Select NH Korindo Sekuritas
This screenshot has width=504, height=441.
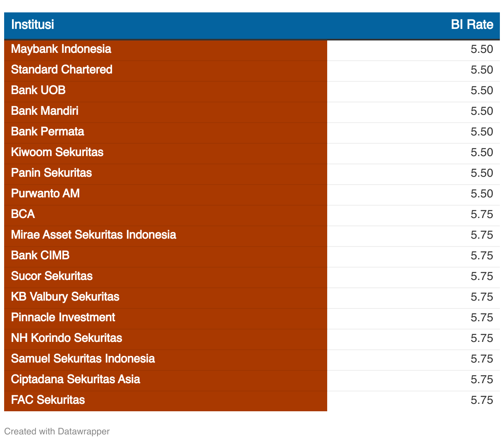pos(67,338)
